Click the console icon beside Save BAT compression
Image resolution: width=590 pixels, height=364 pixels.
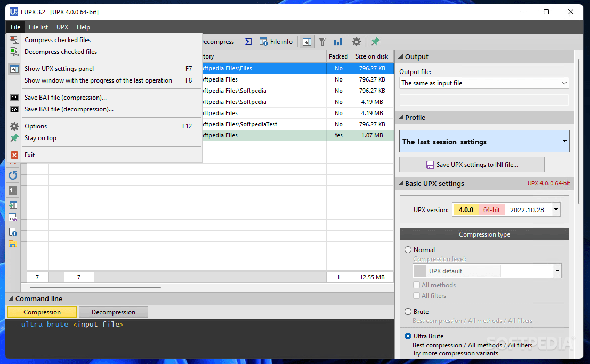click(x=14, y=98)
